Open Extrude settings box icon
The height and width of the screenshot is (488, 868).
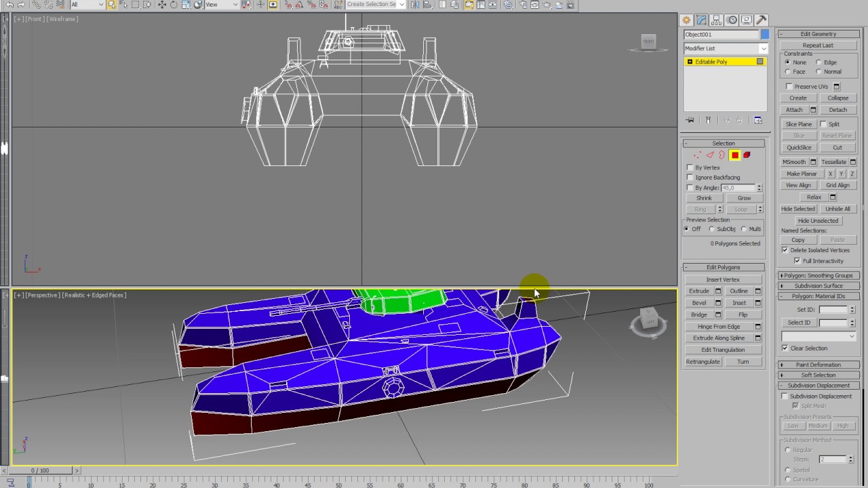point(717,291)
